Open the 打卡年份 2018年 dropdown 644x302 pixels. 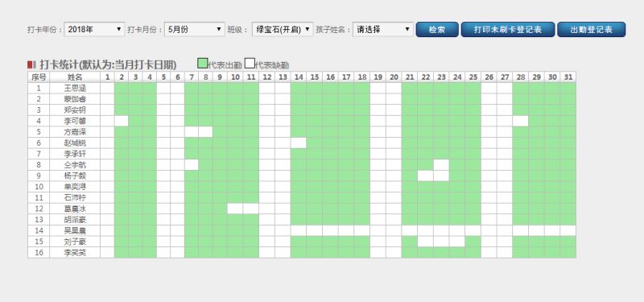pos(94,30)
